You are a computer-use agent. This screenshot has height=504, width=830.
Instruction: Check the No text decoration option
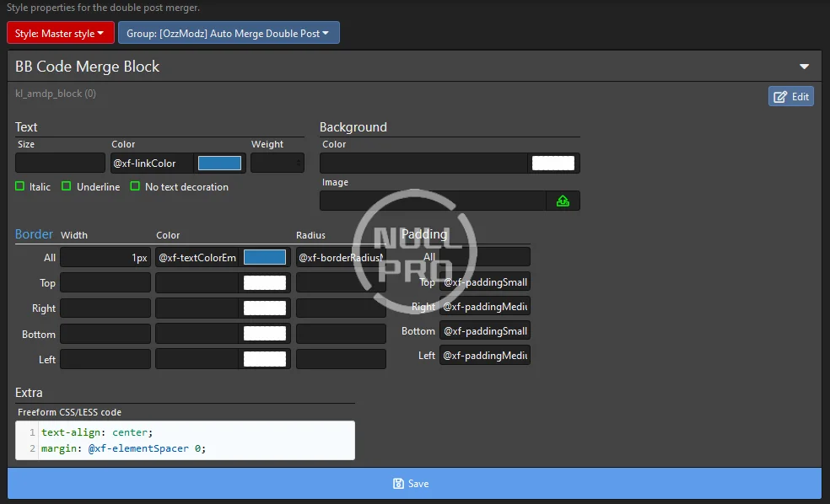[135, 187]
